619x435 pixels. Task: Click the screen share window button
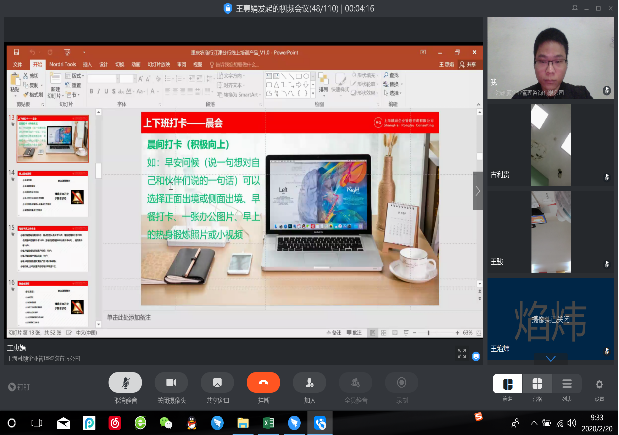(x=217, y=383)
